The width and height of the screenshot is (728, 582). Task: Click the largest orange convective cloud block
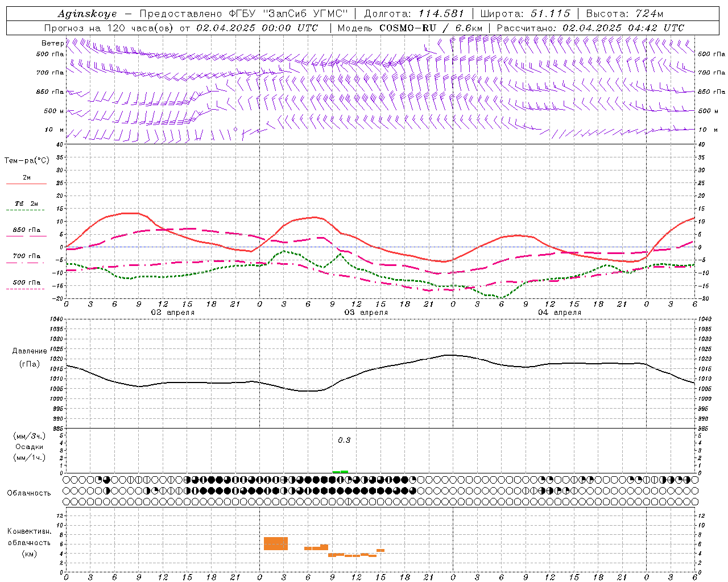point(276,543)
